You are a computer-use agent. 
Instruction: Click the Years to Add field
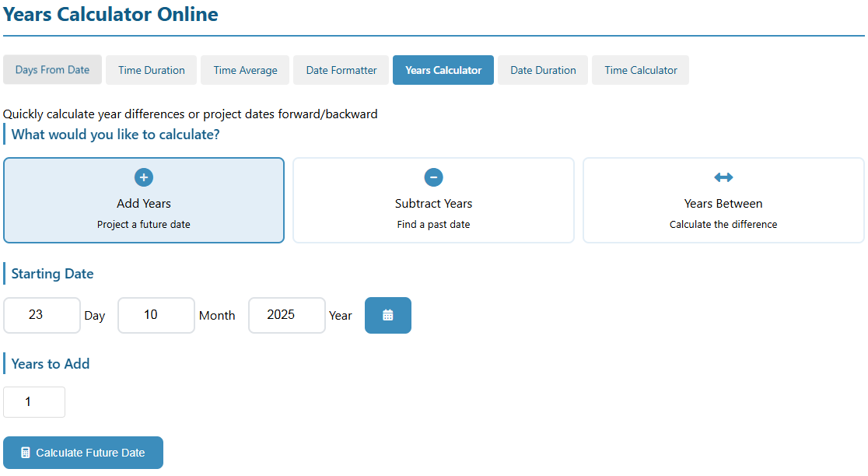coord(34,402)
